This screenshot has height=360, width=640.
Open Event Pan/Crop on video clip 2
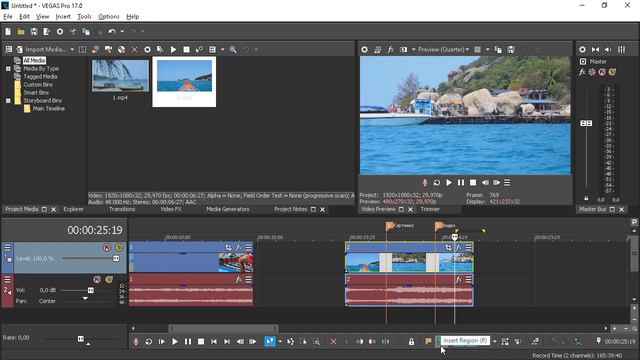tap(448, 247)
